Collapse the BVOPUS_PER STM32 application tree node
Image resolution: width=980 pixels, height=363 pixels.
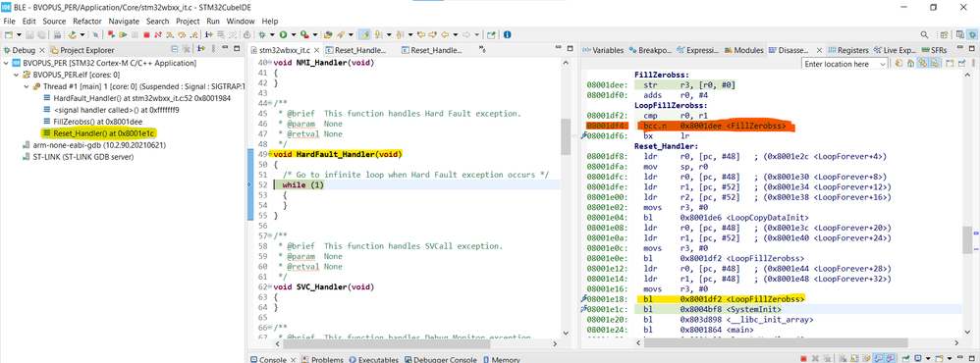point(7,63)
